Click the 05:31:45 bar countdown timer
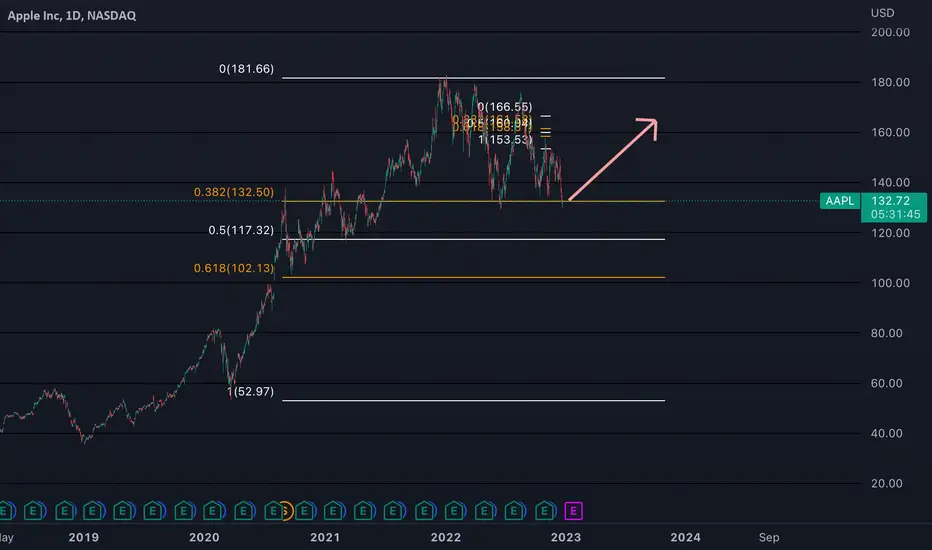 coord(895,214)
